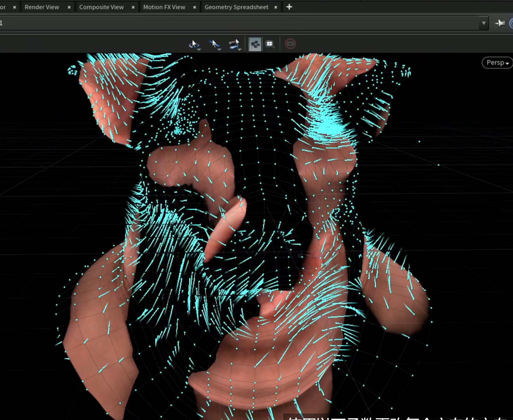Click the red circular stop icon
The height and width of the screenshot is (420, 513).
coord(290,44)
